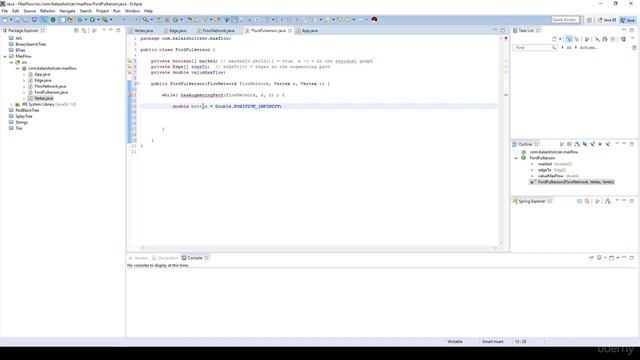
Task: Collapse All in Package Explorer
Action: coord(76,31)
